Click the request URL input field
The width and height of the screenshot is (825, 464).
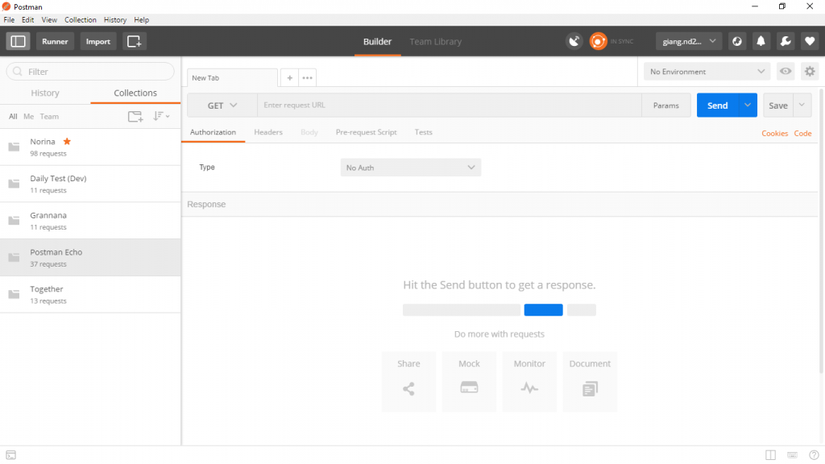click(449, 105)
